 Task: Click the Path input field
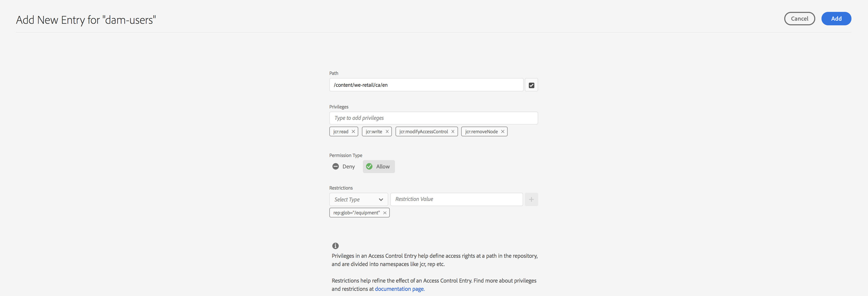[x=426, y=85]
